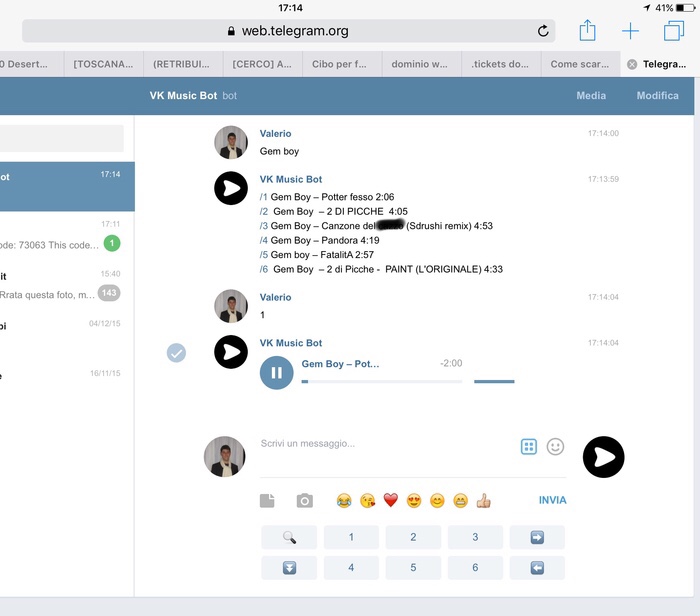Open VK Music Bot title in header

tap(183, 96)
